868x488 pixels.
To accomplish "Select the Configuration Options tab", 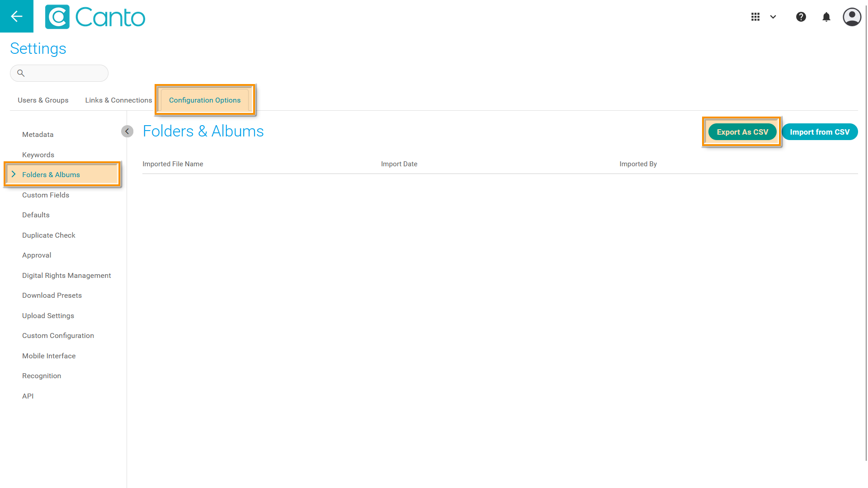I will click(204, 100).
